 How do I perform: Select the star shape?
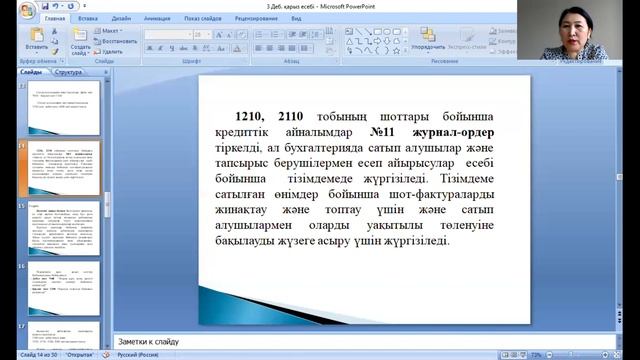point(396,51)
